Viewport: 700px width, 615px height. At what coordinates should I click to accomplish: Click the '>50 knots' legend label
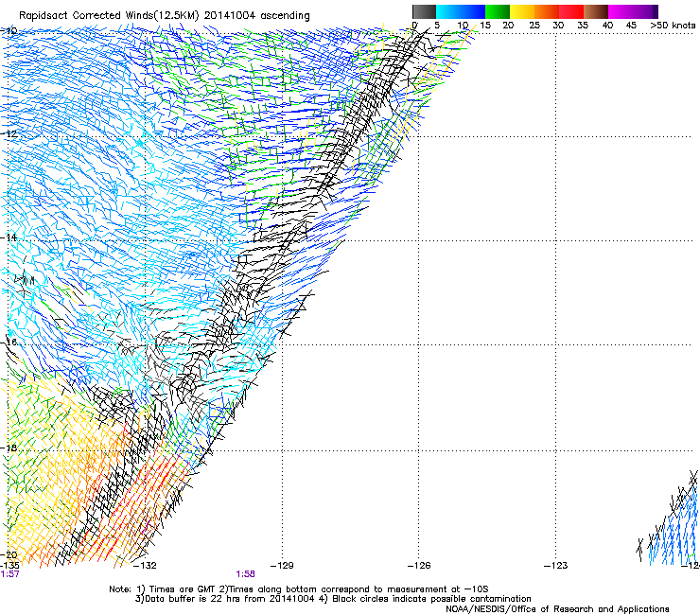[x=673, y=25]
